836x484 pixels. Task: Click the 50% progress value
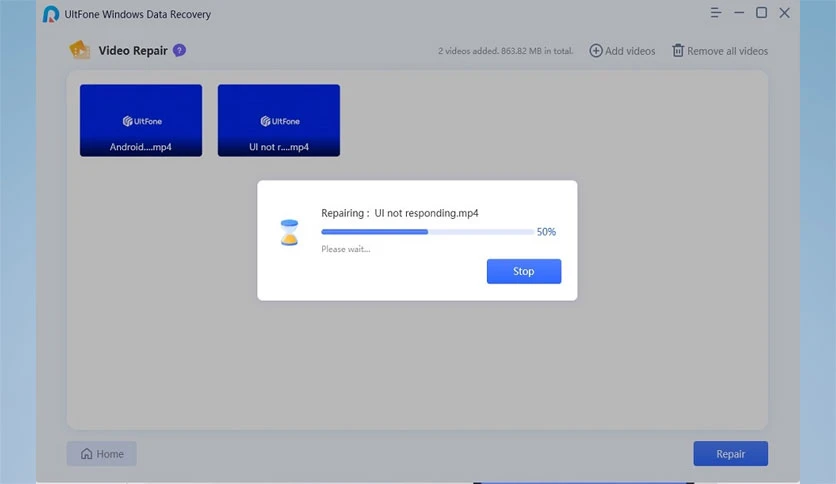click(546, 232)
